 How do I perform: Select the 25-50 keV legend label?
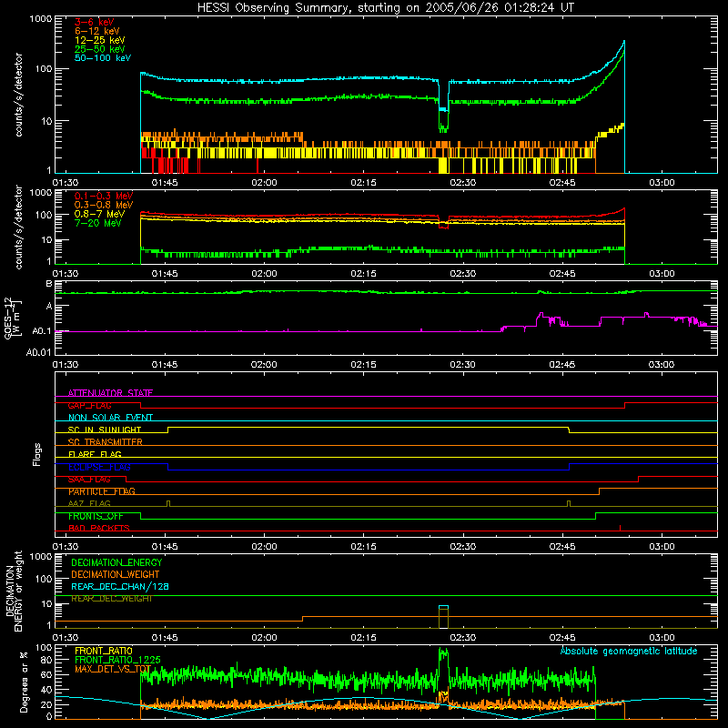coord(100,49)
